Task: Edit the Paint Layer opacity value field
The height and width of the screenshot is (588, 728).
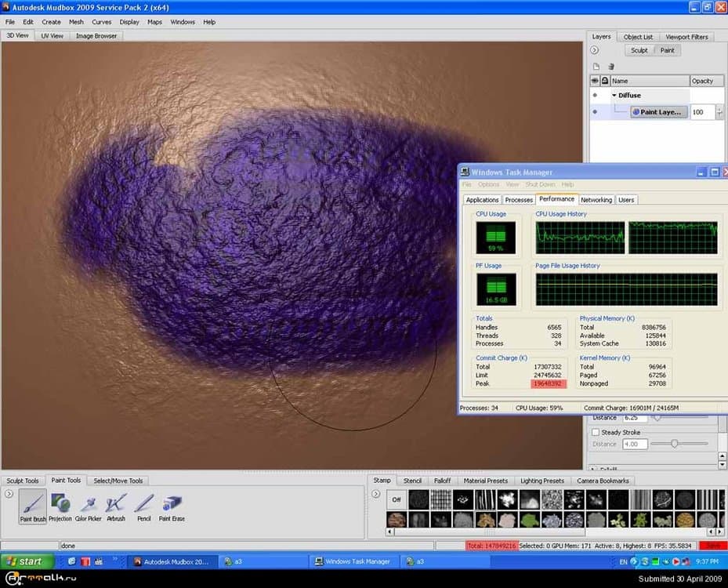Action: tap(701, 111)
